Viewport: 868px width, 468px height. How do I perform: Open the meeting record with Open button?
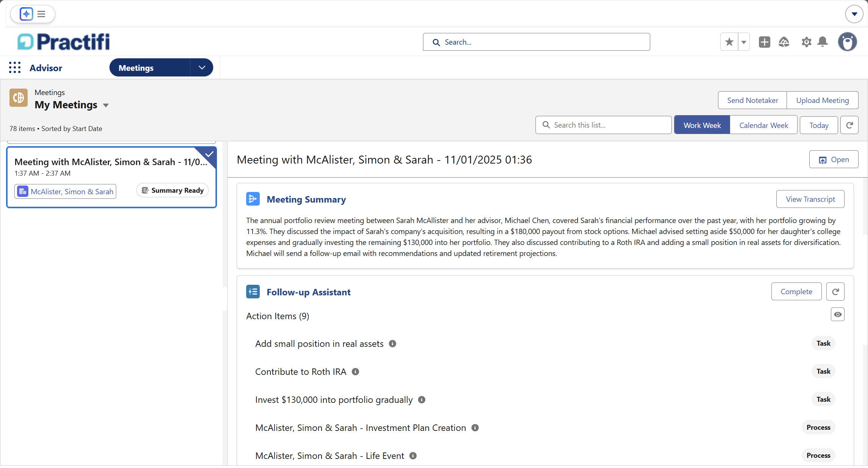click(834, 160)
